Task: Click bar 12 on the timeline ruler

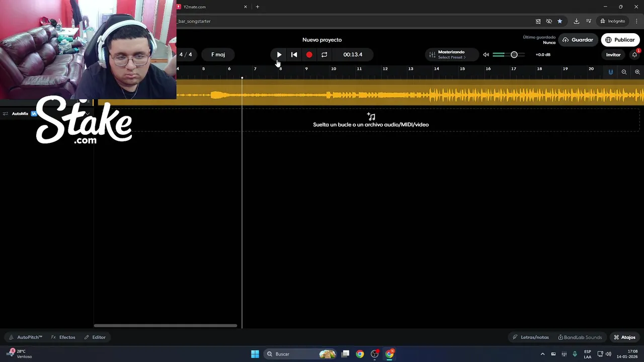Action: tap(385, 68)
